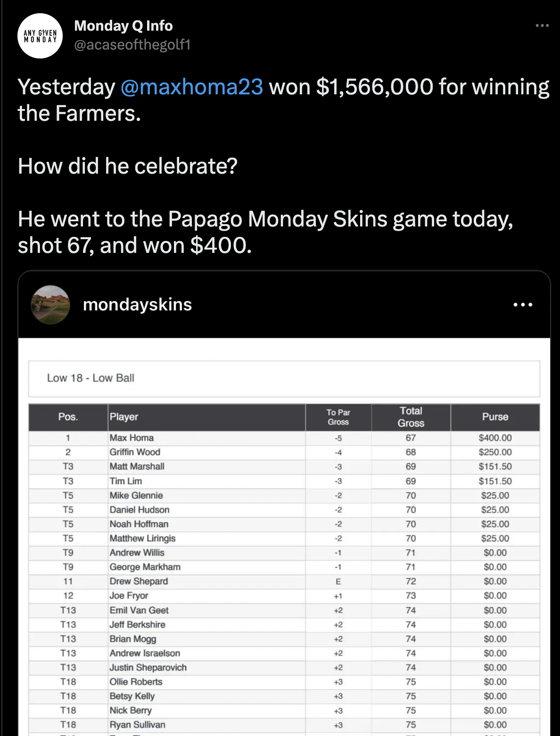Screen dimensions: 560x736
Task: Open the mondayskins post options ellipsis
Action: point(523,305)
